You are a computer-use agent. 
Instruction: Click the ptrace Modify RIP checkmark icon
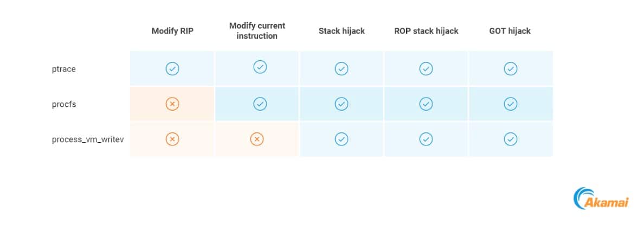(172, 68)
